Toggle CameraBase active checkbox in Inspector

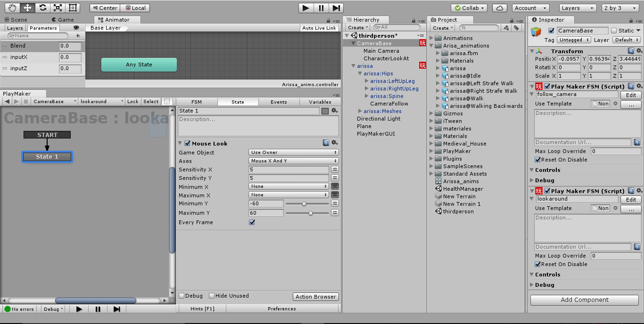click(551, 31)
